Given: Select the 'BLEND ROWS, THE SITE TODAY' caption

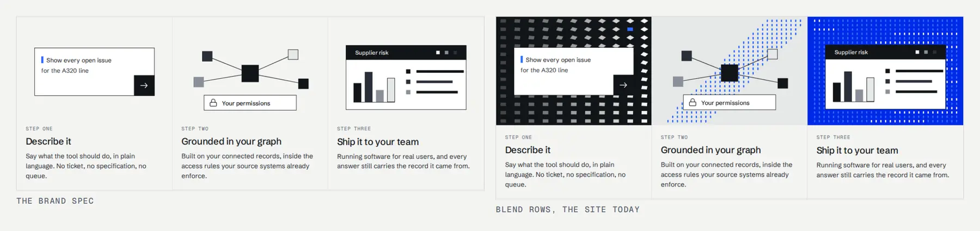Looking at the screenshot, I should point(568,210).
